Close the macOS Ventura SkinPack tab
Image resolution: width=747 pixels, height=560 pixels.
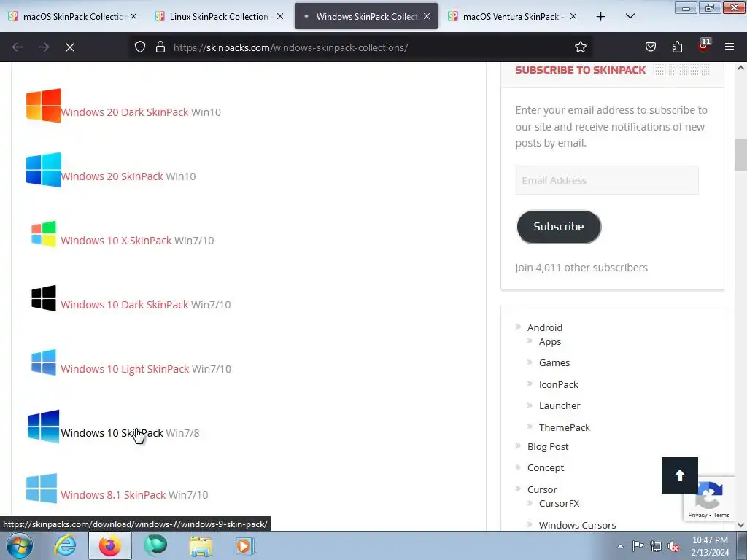(x=573, y=16)
